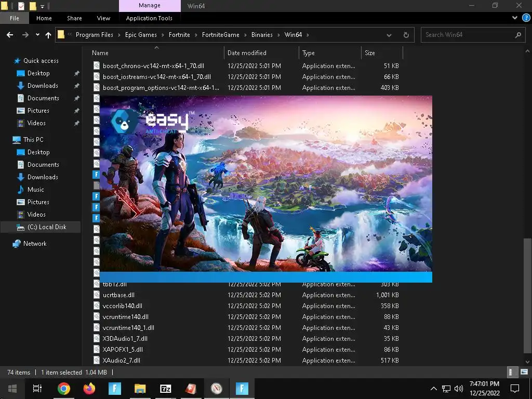
Task: Select ucrtbase.dll file
Action: [x=118, y=295]
